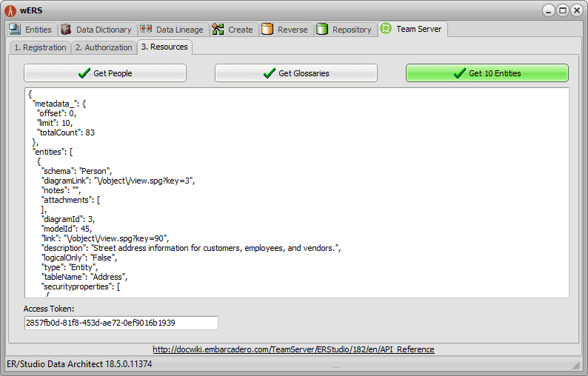588x376 pixels.
Task: Click the "limit": 10 line
Action: pyautogui.click(x=55, y=123)
